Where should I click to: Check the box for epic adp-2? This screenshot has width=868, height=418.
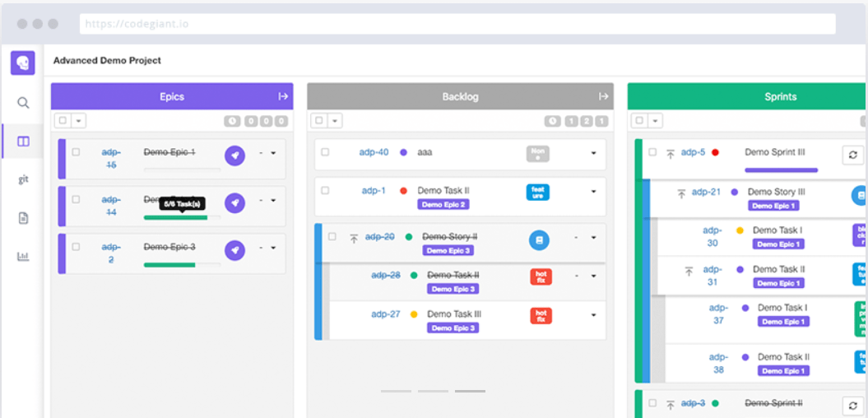(76, 246)
